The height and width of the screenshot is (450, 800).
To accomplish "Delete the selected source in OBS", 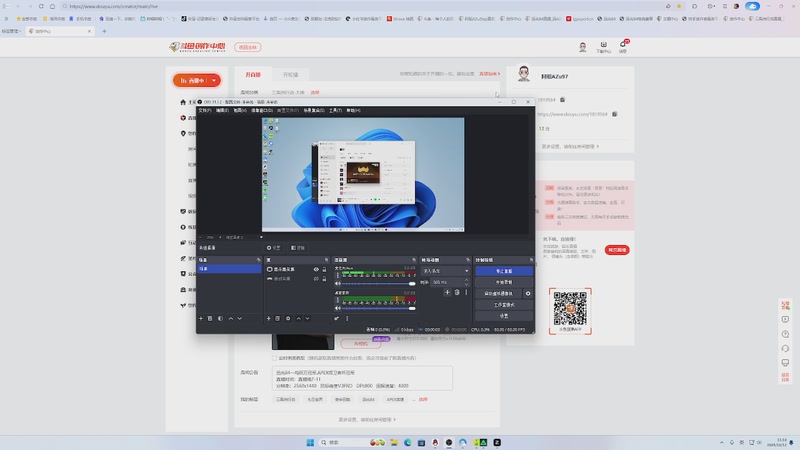I will click(278, 318).
